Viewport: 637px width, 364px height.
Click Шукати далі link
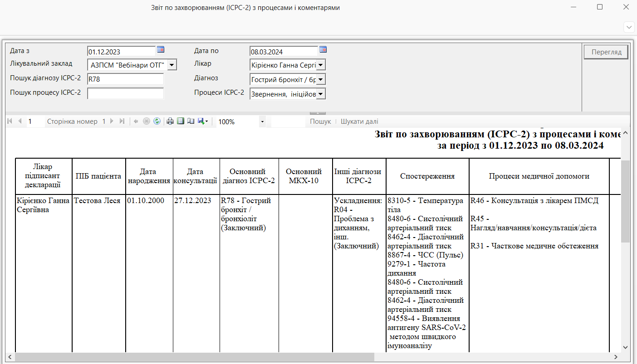point(359,121)
